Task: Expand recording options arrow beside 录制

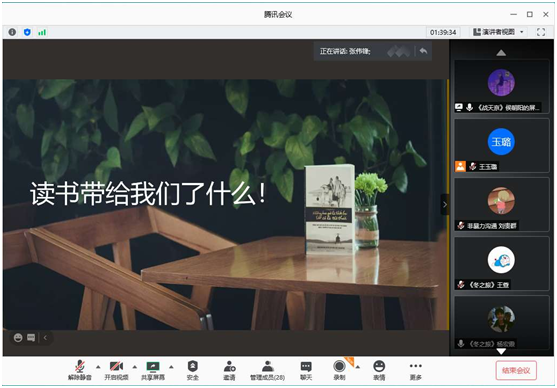Action: (x=357, y=367)
